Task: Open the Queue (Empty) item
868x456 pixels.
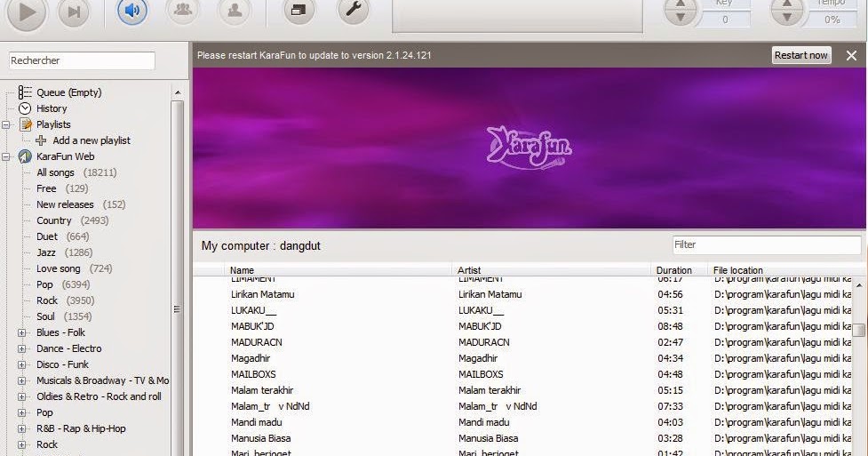Action: pyautogui.click(x=68, y=92)
